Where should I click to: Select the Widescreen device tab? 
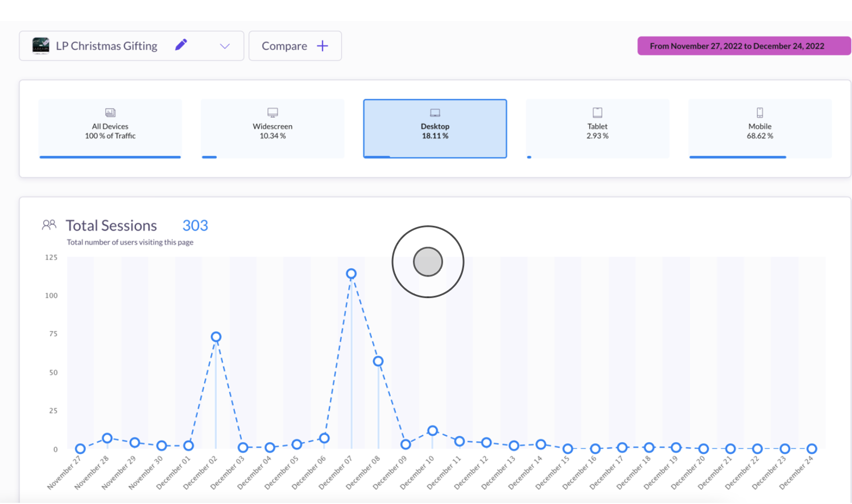pyautogui.click(x=273, y=129)
